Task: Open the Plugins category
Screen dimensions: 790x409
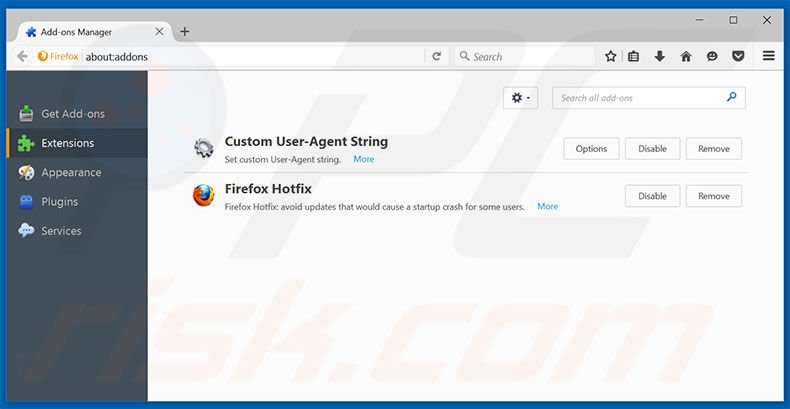Action: pos(77,201)
